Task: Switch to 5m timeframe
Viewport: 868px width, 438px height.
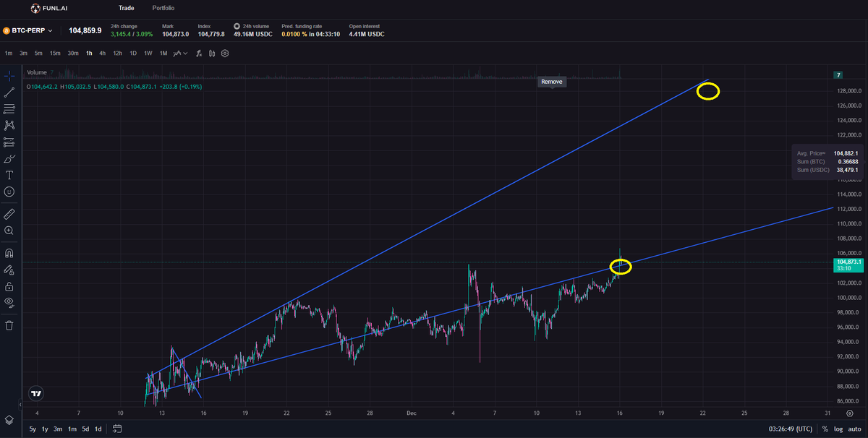Action: pyautogui.click(x=38, y=53)
